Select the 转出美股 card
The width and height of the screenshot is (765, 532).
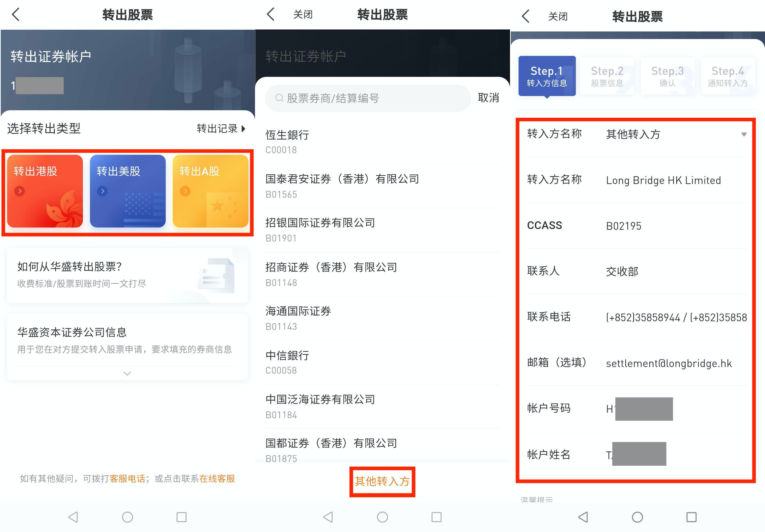[128, 191]
